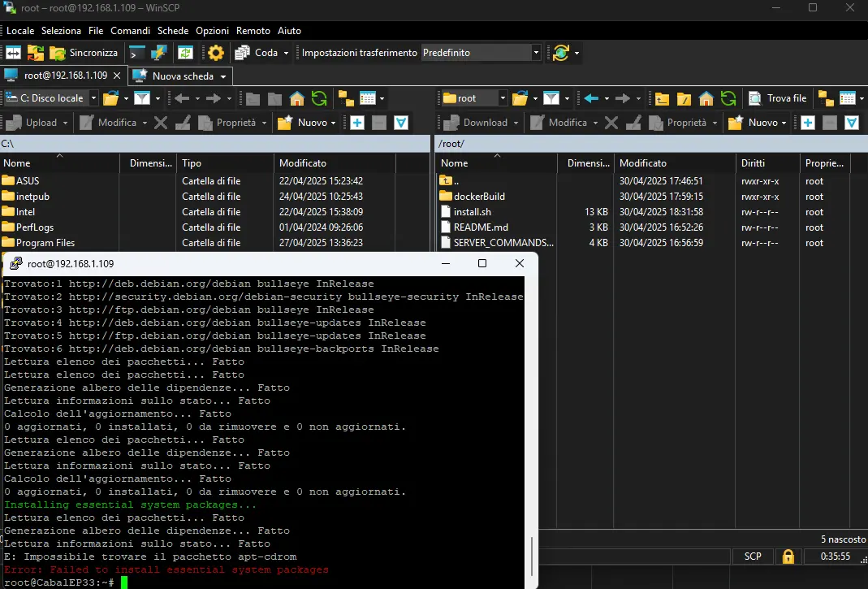Image resolution: width=868 pixels, height=589 pixels.
Task: Expand the remote Nuovo dropdown arrow
Action: pos(784,123)
